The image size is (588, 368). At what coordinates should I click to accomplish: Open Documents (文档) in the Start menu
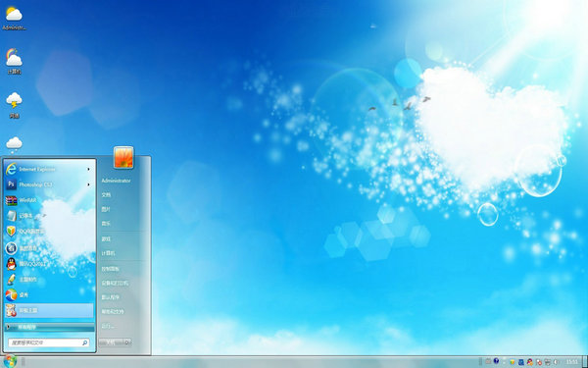coord(106,195)
